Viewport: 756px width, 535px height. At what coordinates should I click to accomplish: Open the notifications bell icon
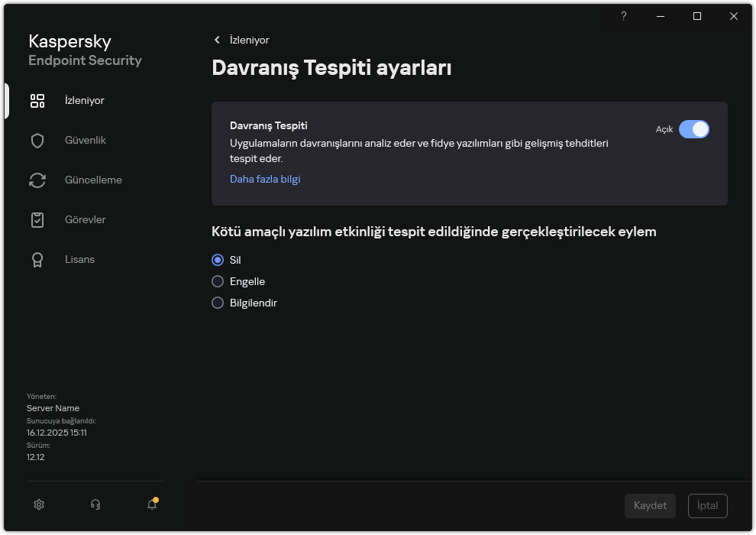pos(151,505)
